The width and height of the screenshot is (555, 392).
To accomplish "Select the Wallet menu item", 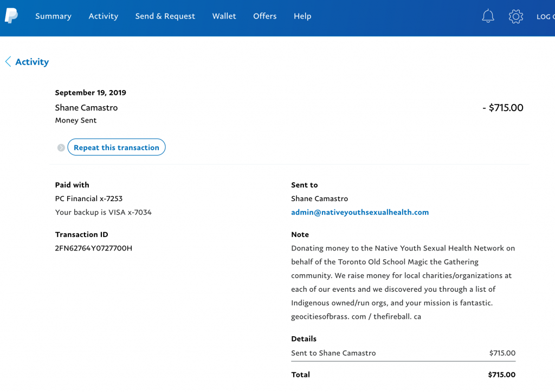I will (x=224, y=16).
